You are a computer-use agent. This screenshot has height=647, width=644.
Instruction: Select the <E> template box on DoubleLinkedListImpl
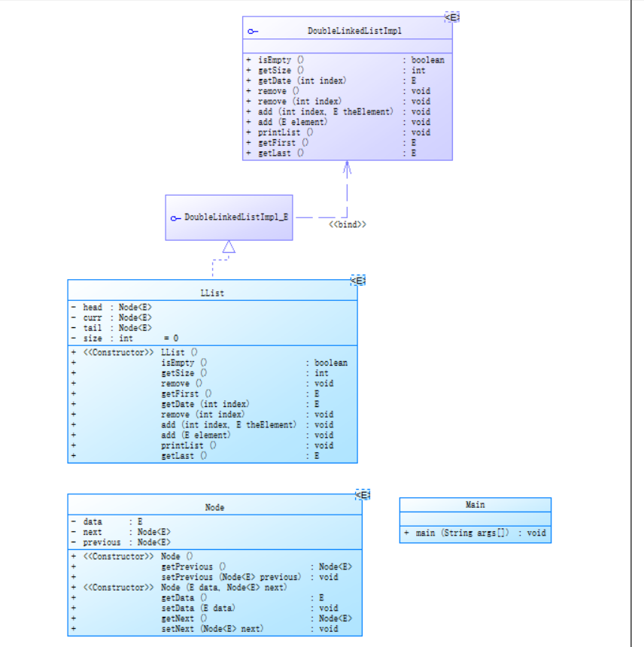[451, 17]
